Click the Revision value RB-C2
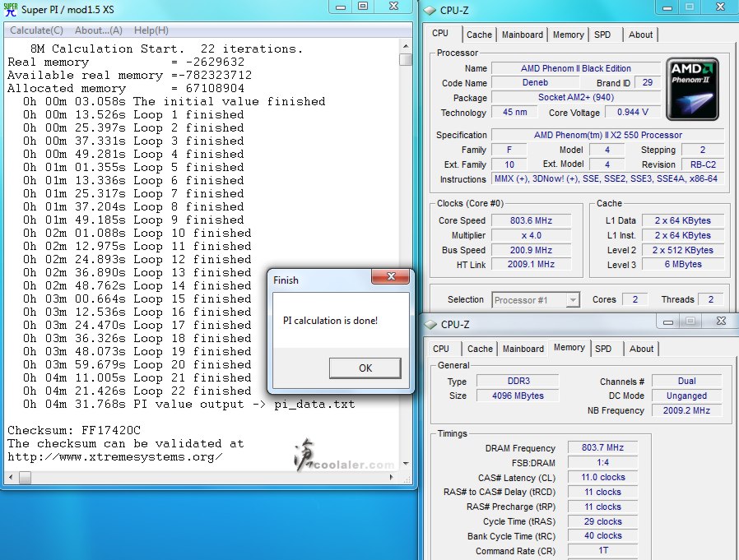The width and height of the screenshot is (739, 560). click(703, 164)
